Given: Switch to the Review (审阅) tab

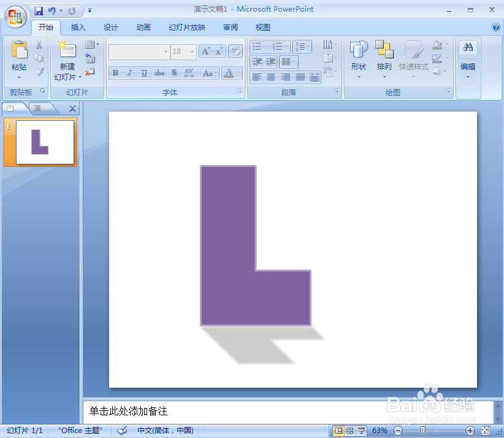Looking at the screenshot, I should 231,28.
